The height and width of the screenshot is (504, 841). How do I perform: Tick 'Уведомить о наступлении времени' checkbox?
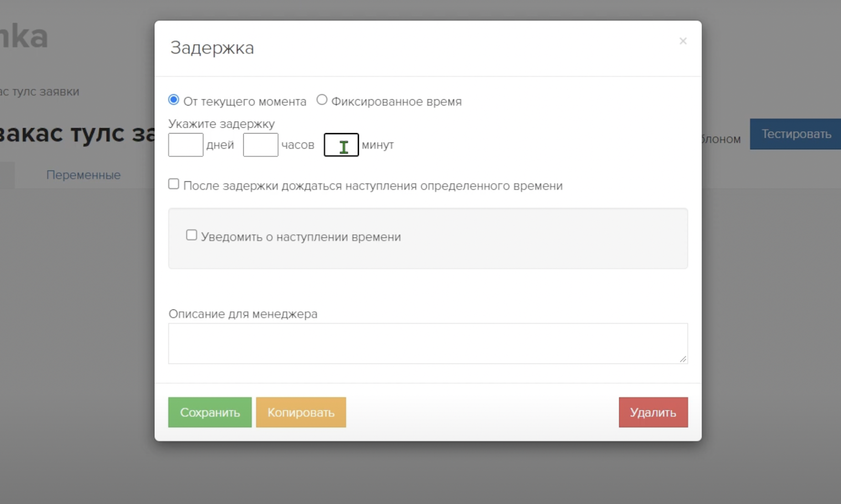coord(191,235)
